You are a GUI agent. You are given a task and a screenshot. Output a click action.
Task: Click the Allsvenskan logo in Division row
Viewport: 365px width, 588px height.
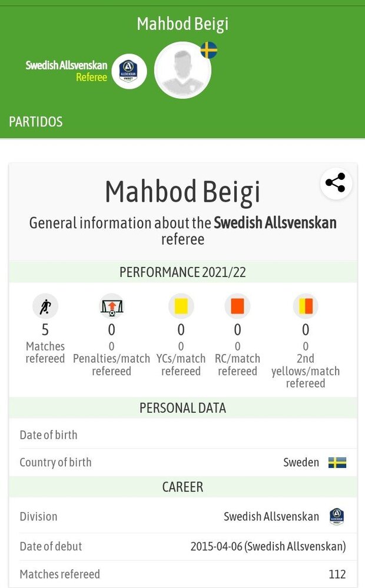pyautogui.click(x=337, y=516)
